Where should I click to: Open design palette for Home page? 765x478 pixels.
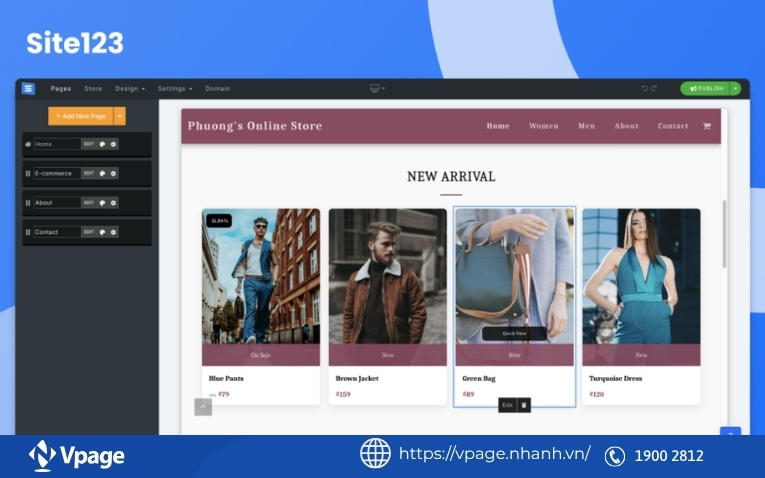[x=102, y=144]
